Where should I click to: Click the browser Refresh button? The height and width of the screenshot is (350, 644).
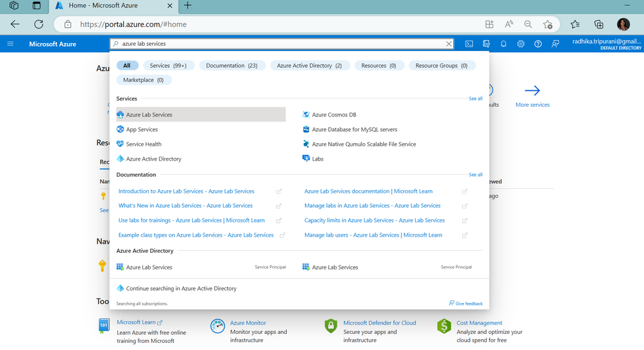[x=39, y=24]
